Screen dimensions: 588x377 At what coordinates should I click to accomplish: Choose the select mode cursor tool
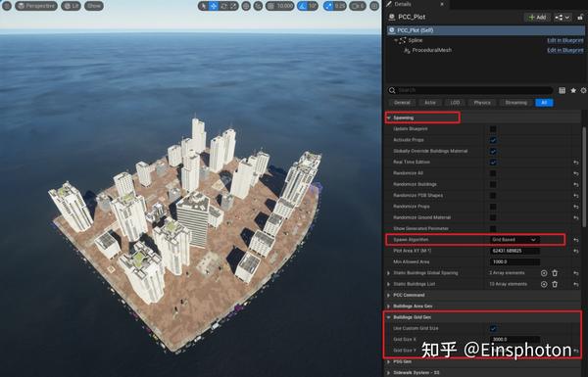tap(204, 6)
